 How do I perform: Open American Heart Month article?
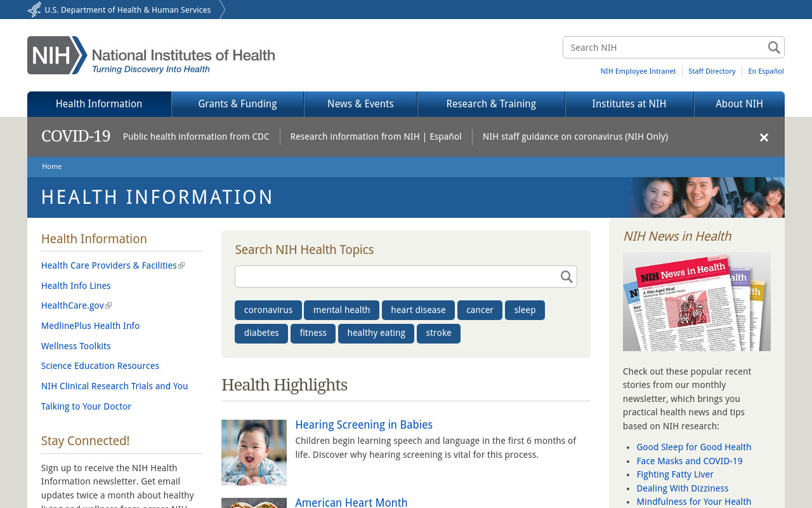351,503
